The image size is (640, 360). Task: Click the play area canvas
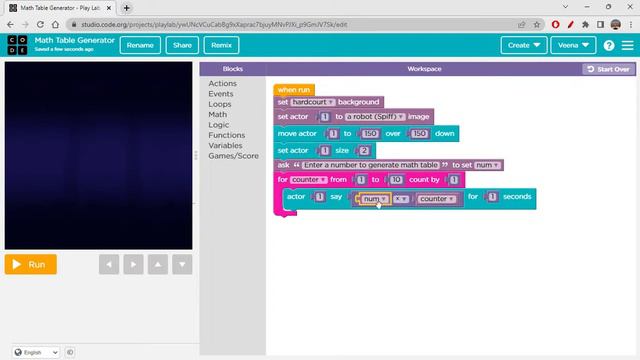[98, 156]
